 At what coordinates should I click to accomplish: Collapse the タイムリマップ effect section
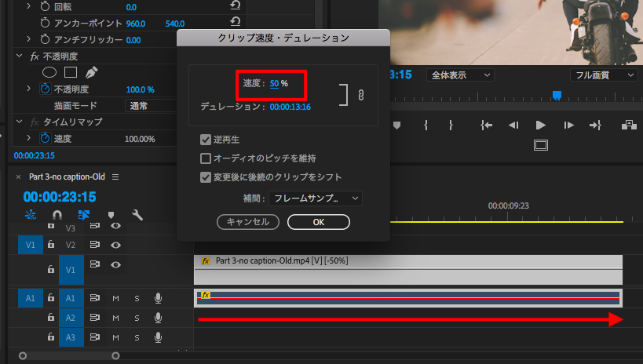[x=20, y=122]
